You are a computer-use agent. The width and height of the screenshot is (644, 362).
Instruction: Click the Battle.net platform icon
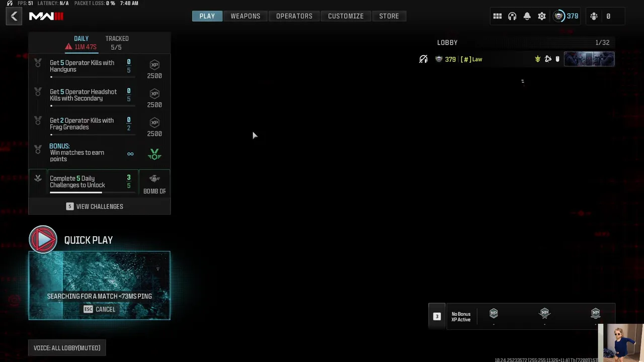click(x=548, y=59)
